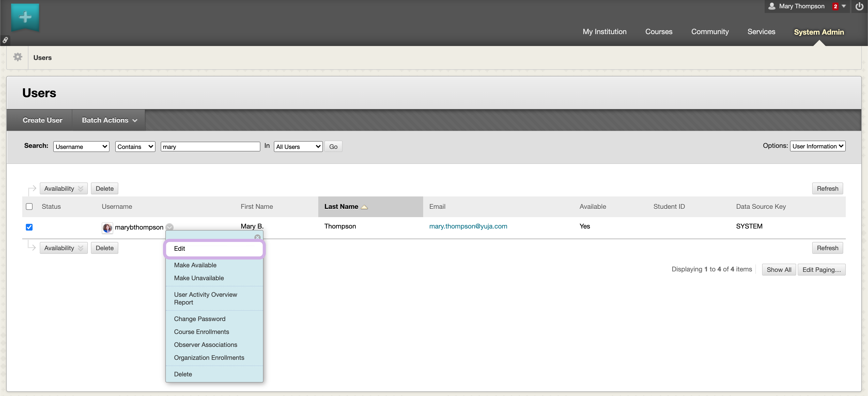Click the teal plus logo icon

pyautogui.click(x=25, y=17)
